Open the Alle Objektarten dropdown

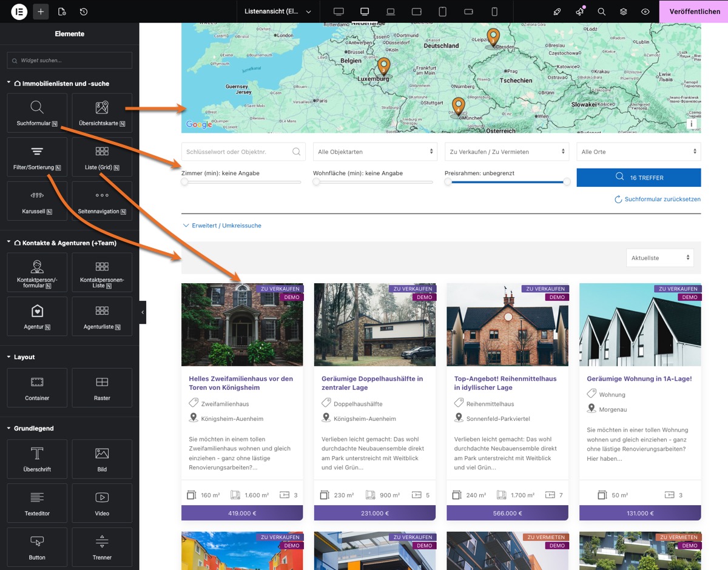point(375,152)
